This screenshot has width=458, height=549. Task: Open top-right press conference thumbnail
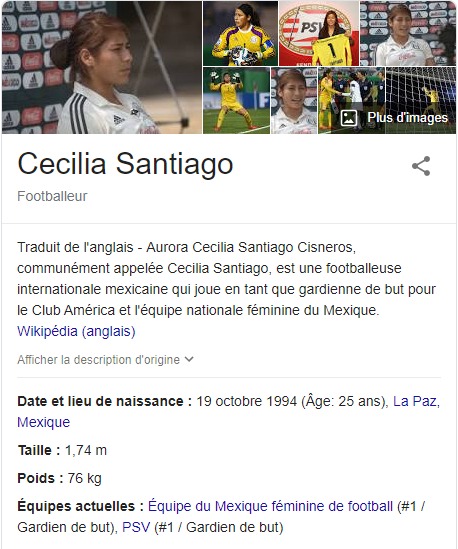408,34
